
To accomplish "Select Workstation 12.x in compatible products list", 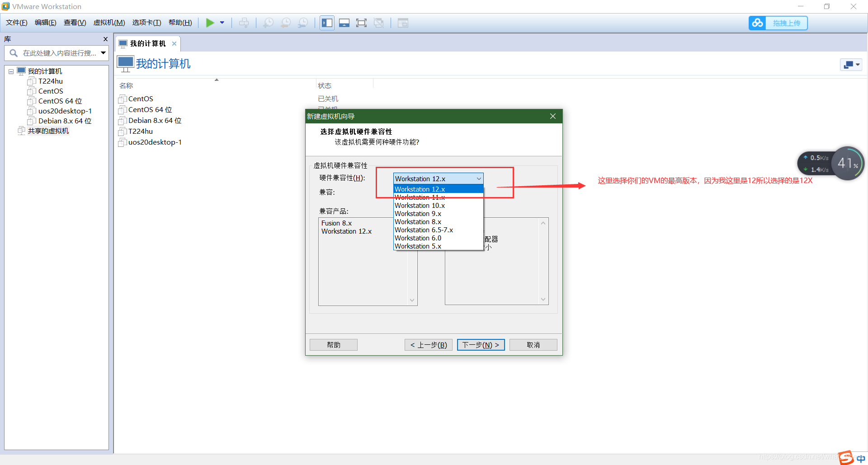I will point(346,231).
